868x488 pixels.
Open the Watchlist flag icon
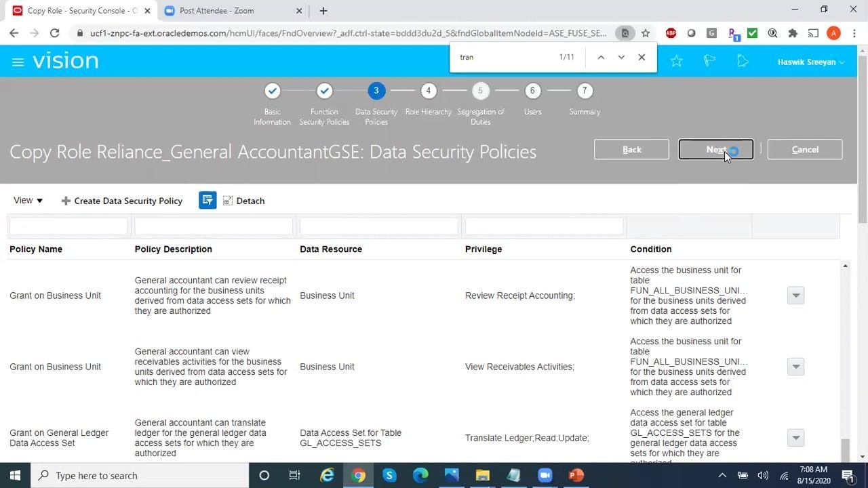coord(709,62)
